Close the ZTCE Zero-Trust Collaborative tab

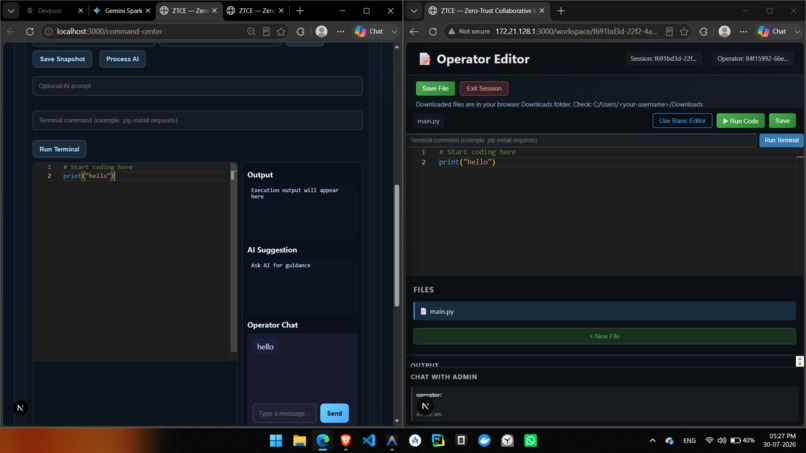542,10
